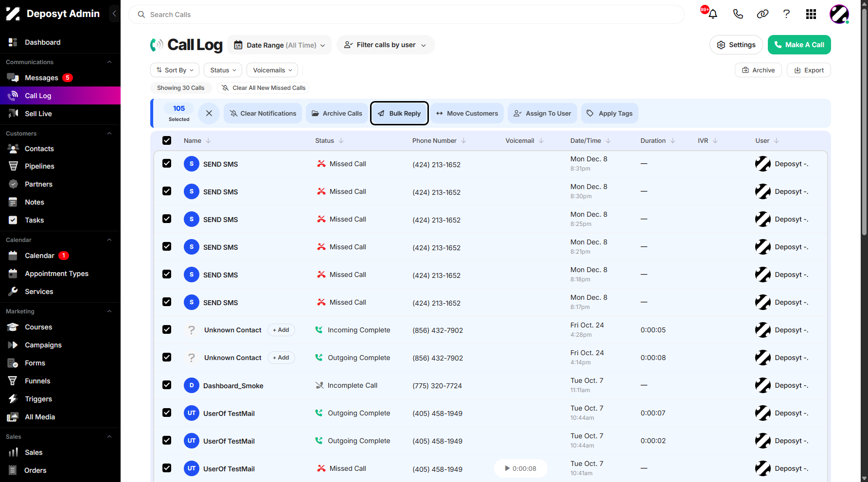Open the Date Range dropdown

280,45
